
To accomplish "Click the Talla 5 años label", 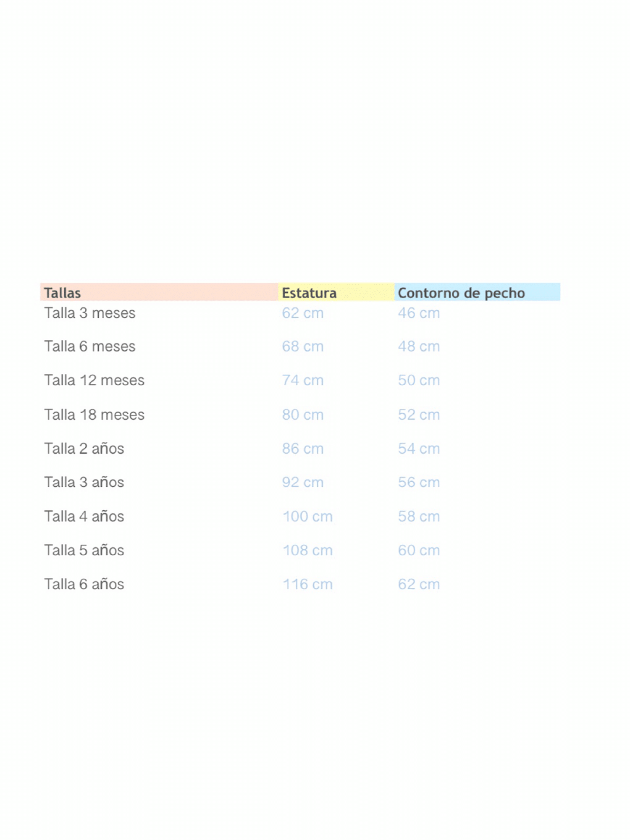I will (84, 551).
